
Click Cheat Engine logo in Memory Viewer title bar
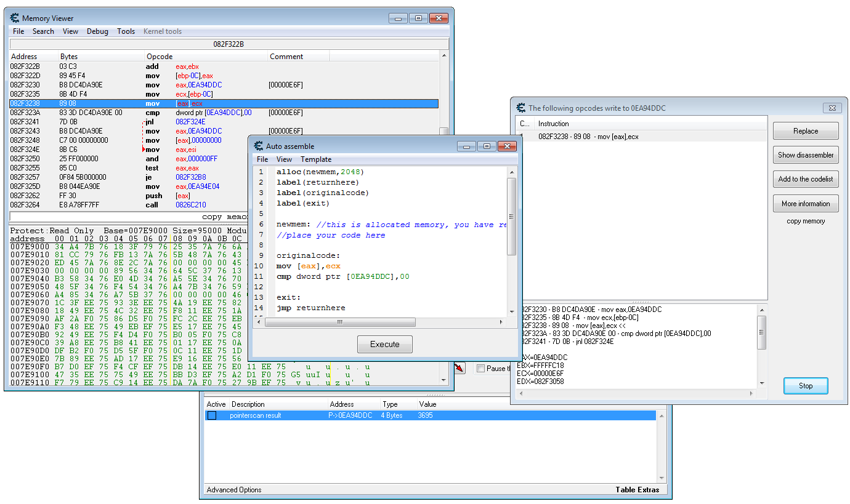coord(15,18)
